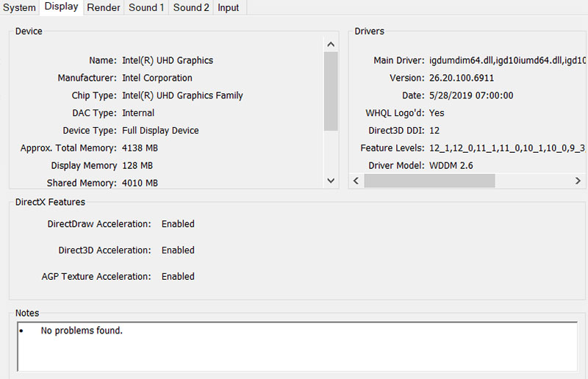Click the Drivers list scroll-left arrow

(357, 181)
